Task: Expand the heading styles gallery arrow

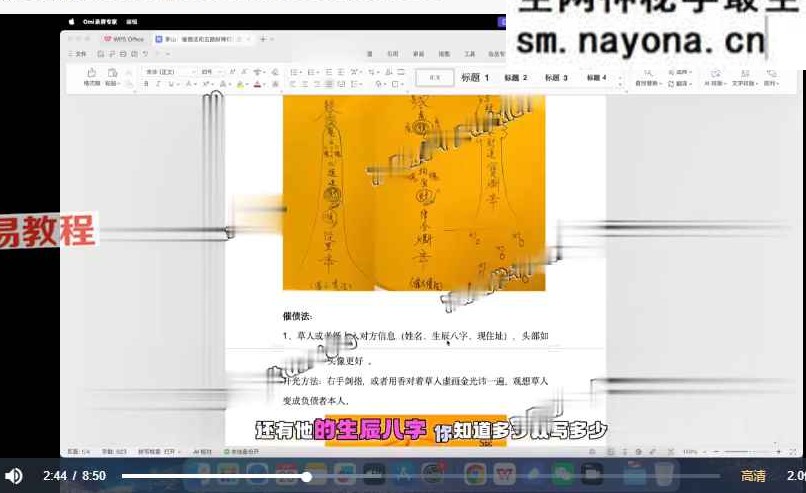Action: click(x=621, y=82)
